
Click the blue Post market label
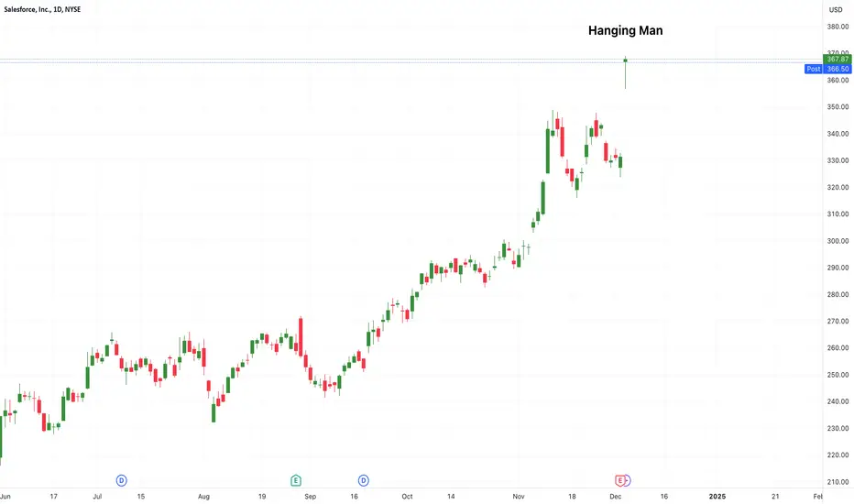[814, 69]
